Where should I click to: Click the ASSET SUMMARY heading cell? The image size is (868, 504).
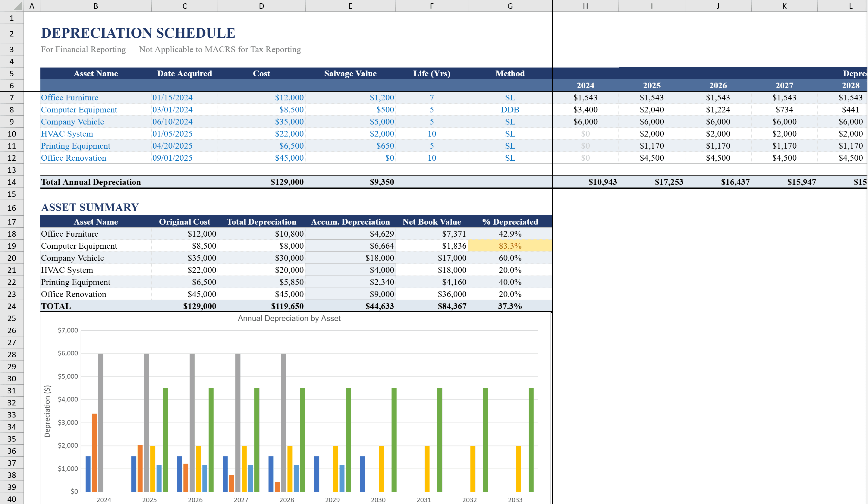90,207
